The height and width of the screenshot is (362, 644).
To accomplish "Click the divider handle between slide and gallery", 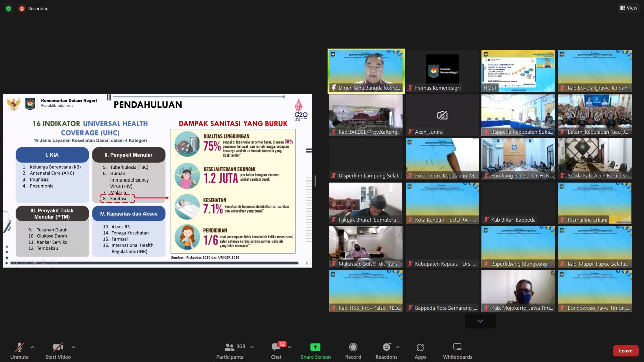I will (x=315, y=181).
